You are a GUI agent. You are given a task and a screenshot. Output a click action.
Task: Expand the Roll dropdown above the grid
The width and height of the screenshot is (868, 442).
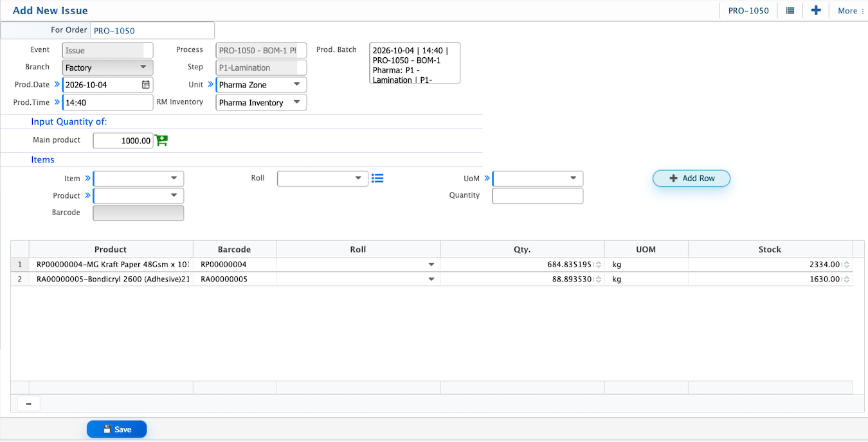click(323, 179)
